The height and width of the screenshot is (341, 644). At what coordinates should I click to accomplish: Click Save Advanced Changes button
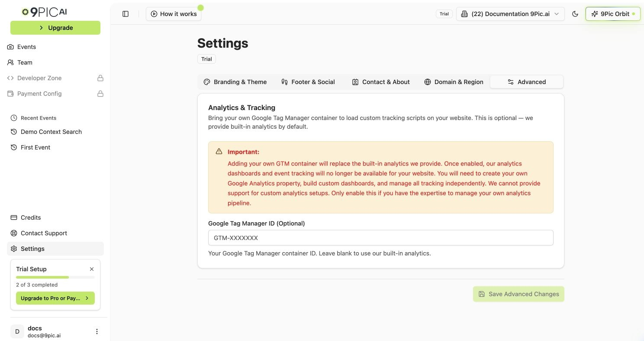coord(518,294)
